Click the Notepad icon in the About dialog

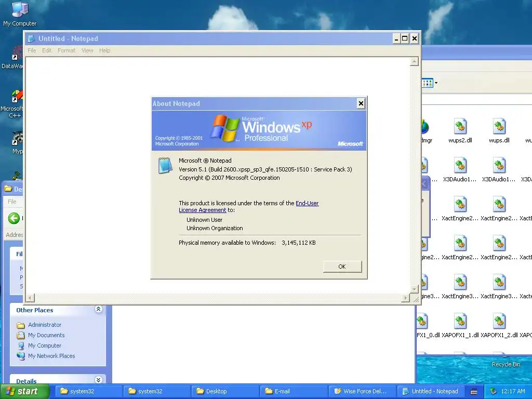point(165,166)
